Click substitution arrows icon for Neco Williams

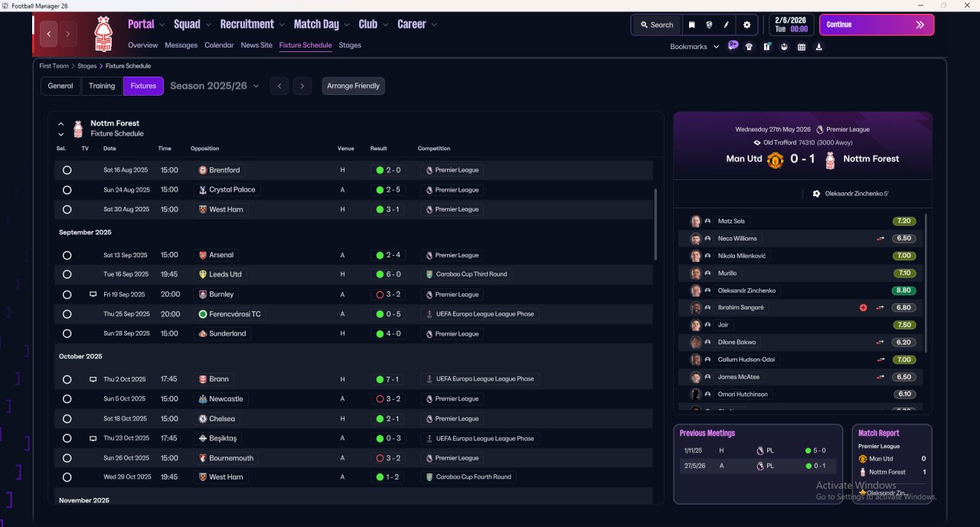(880, 238)
